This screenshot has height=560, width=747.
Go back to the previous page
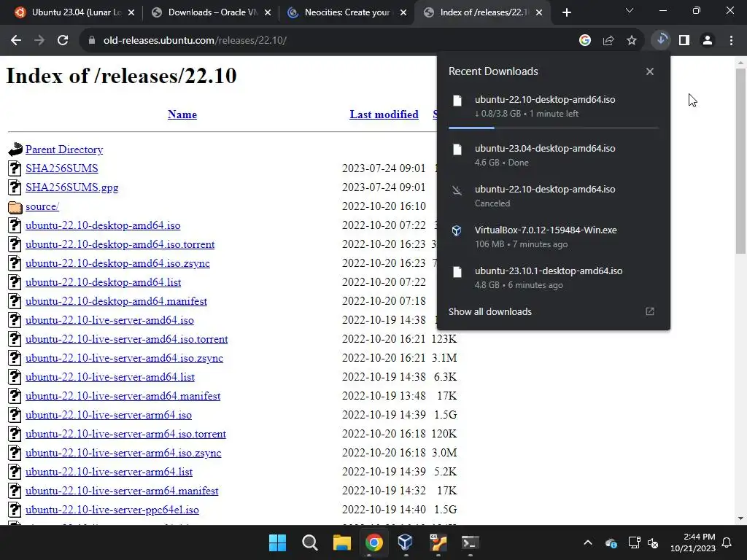point(16,41)
